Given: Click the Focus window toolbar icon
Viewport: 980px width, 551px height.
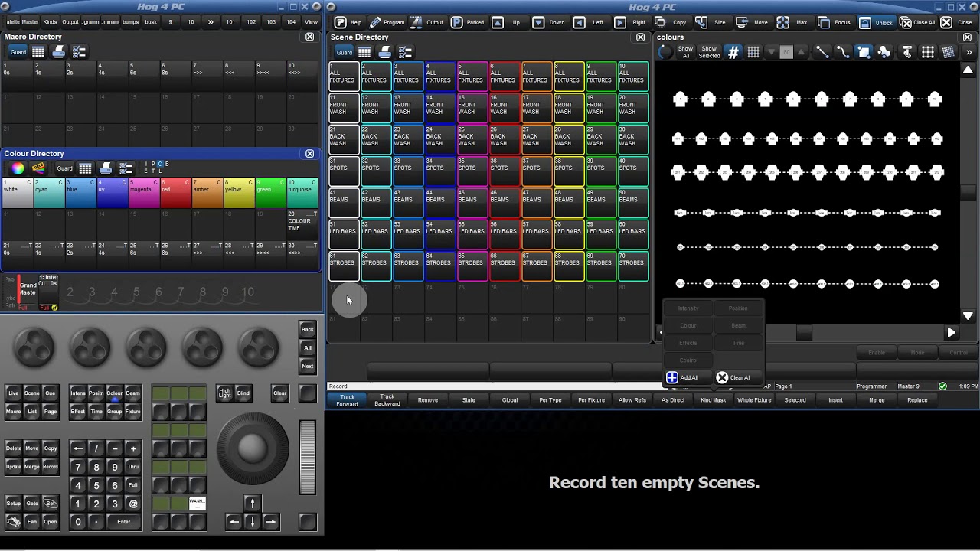Looking at the screenshot, I should (835, 22).
